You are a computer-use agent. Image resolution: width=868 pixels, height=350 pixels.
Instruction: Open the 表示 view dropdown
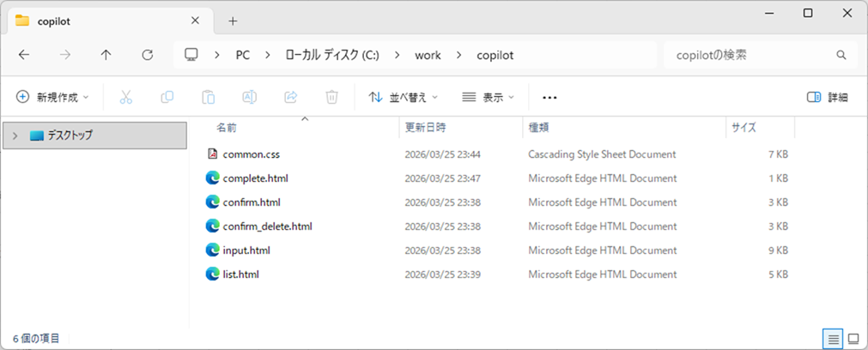(x=488, y=97)
